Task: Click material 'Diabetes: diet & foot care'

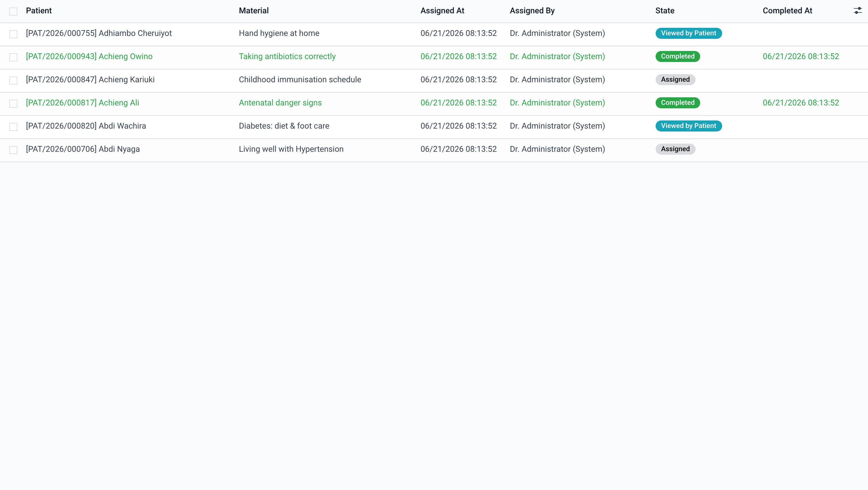Action: [284, 126]
